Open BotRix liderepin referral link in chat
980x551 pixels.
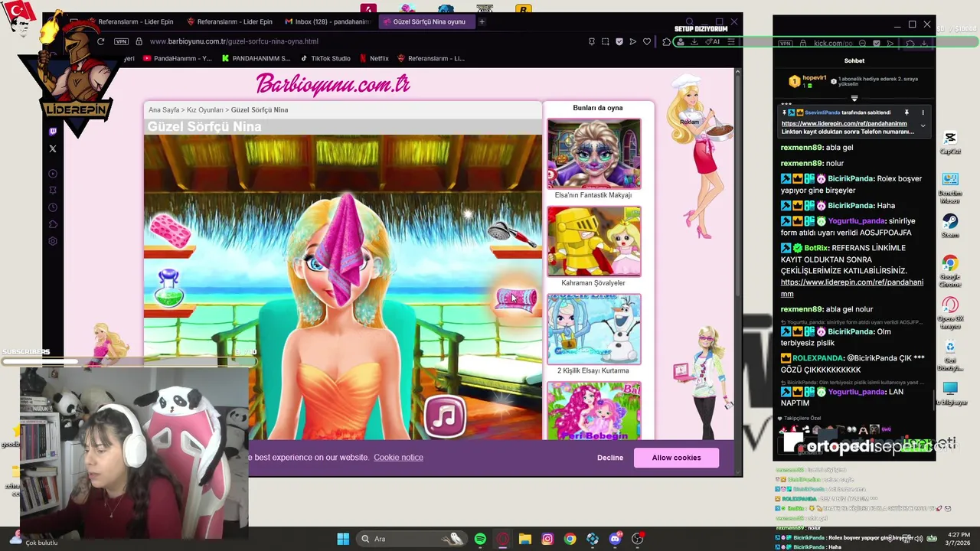[x=852, y=288]
